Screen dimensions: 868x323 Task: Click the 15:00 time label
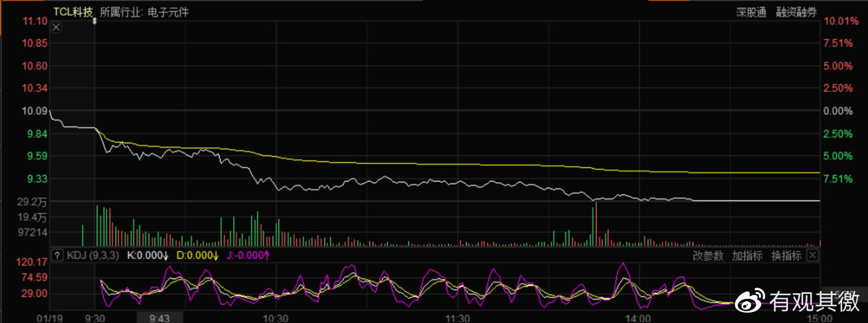click(x=819, y=317)
